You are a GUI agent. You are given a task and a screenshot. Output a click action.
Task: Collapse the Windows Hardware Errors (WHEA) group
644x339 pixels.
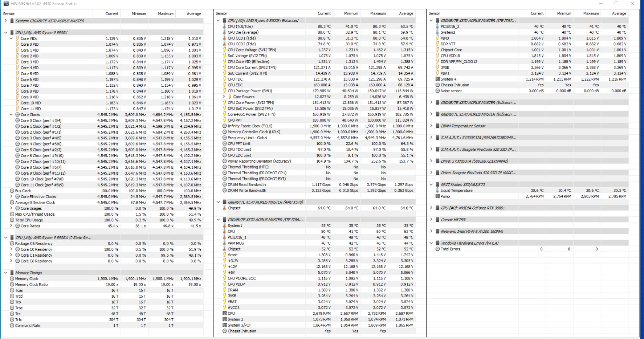pos(431,243)
